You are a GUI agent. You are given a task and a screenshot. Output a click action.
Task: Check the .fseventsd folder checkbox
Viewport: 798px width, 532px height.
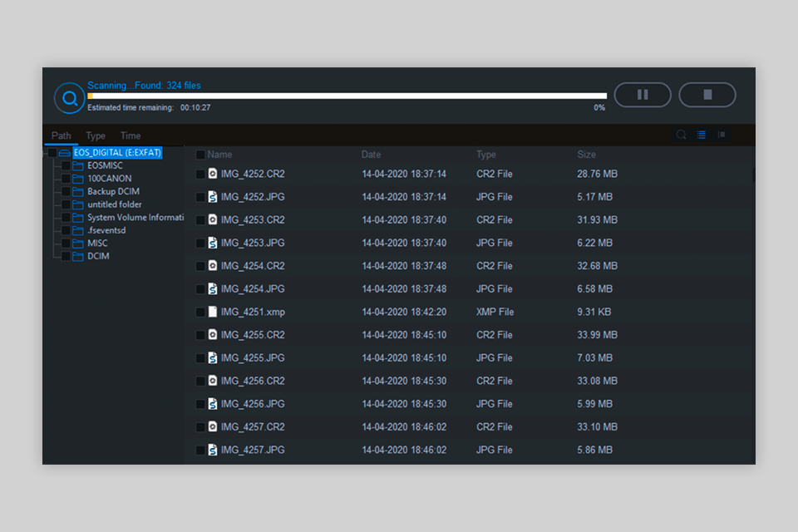[66, 230]
